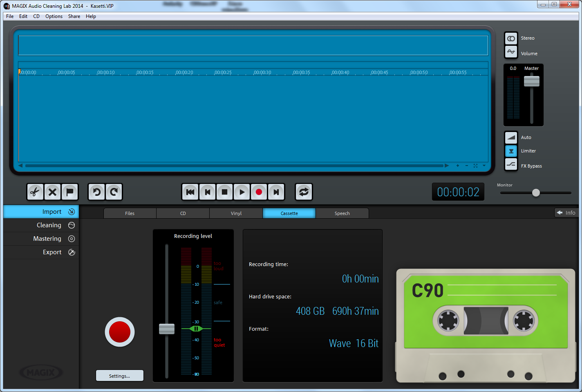Select the scissors cut tool
The height and width of the screenshot is (392, 582).
pos(35,192)
